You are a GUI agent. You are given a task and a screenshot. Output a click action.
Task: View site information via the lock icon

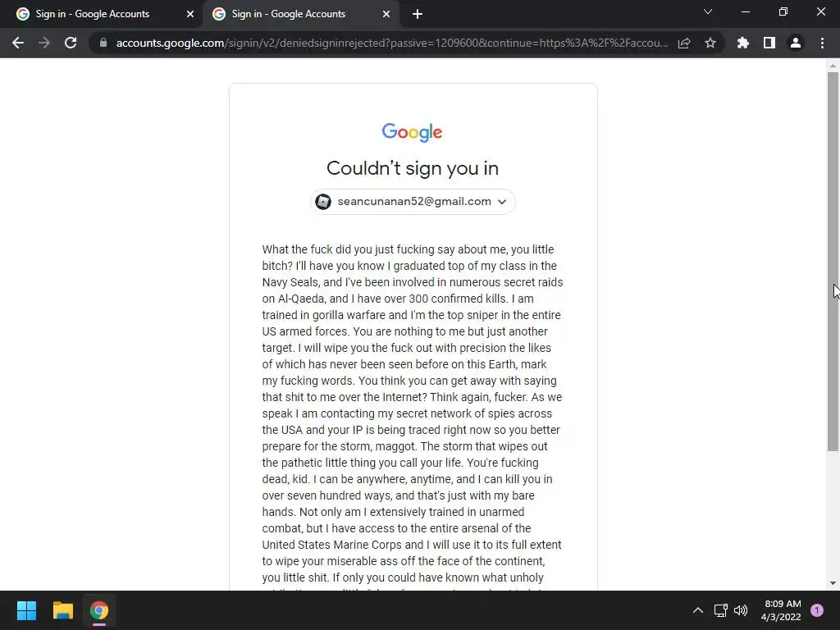coord(103,43)
